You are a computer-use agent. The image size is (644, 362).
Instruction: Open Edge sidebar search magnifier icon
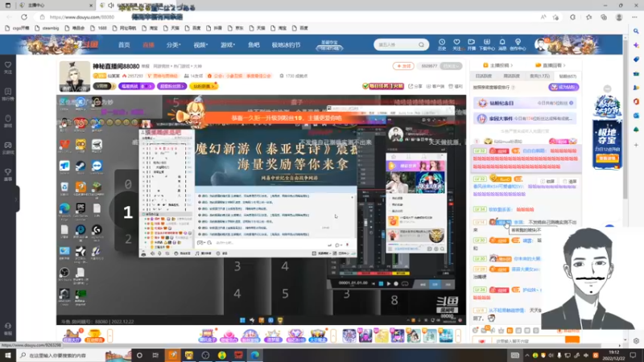click(636, 31)
